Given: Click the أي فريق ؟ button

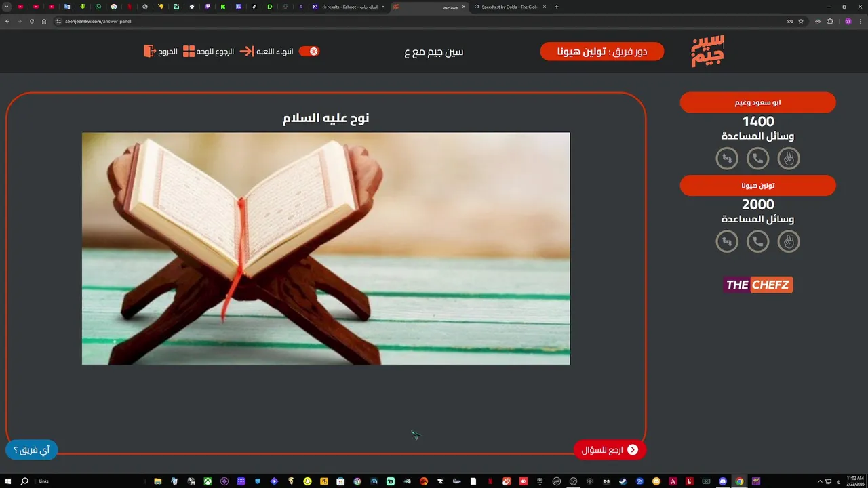Looking at the screenshot, I should pyautogui.click(x=32, y=449).
